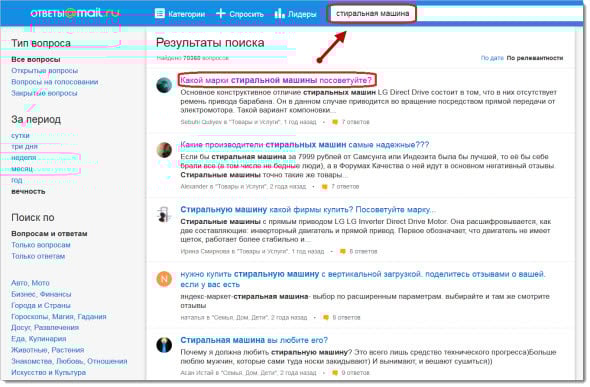Screen dimensions: 590x387
Task: Open question 'Стиральную машину какой фирмы купить?'
Action: tap(308, 209)
